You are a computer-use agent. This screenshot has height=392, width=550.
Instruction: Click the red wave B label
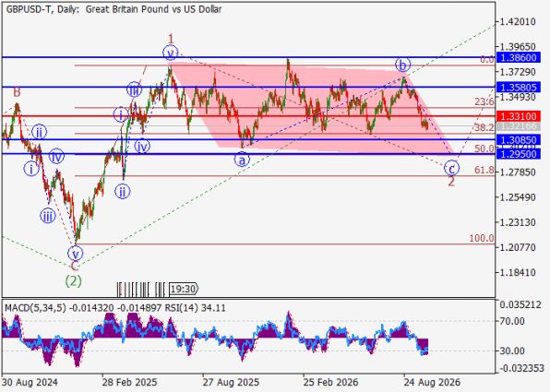17,92
